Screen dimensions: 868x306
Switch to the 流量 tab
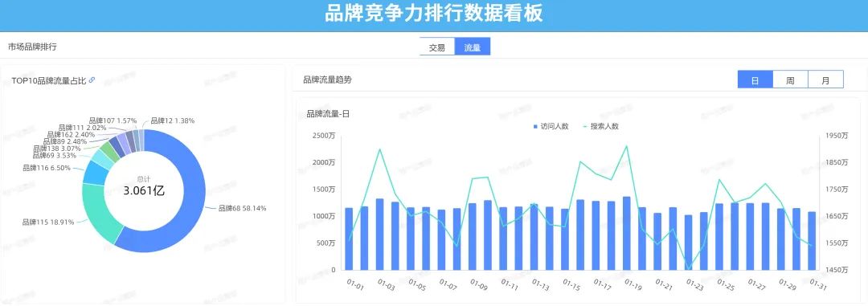[473, 47]
